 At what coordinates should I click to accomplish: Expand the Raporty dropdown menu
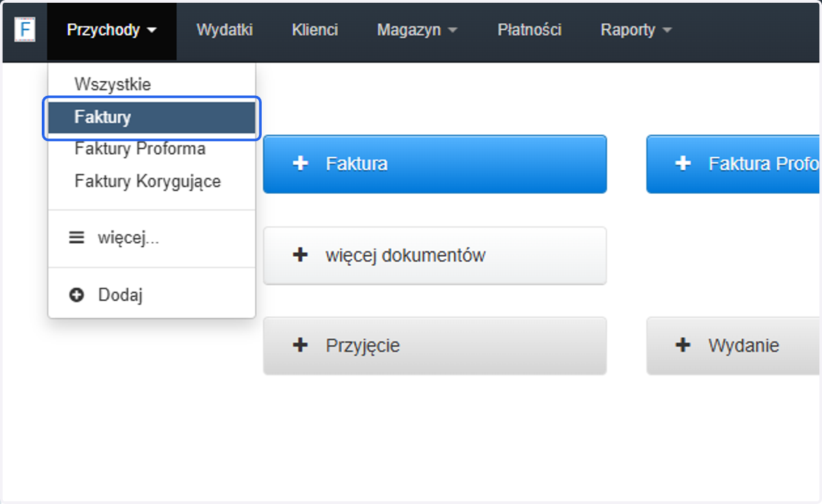(636, 31)
